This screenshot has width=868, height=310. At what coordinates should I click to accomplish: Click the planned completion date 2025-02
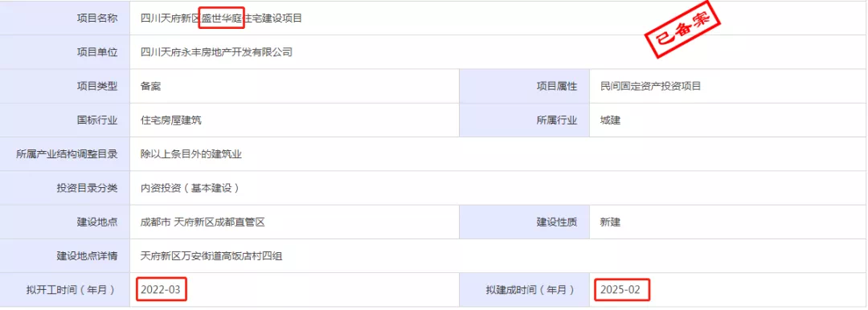coord(621,289)
